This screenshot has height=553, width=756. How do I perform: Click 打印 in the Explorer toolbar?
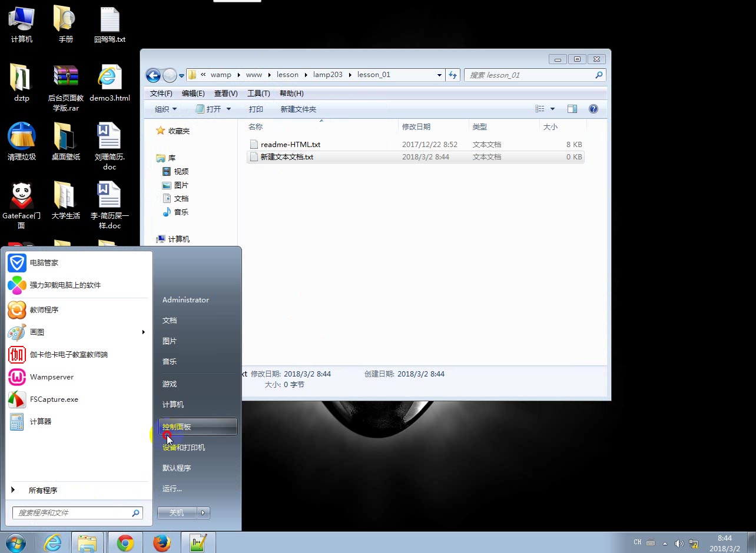[256, 109]
